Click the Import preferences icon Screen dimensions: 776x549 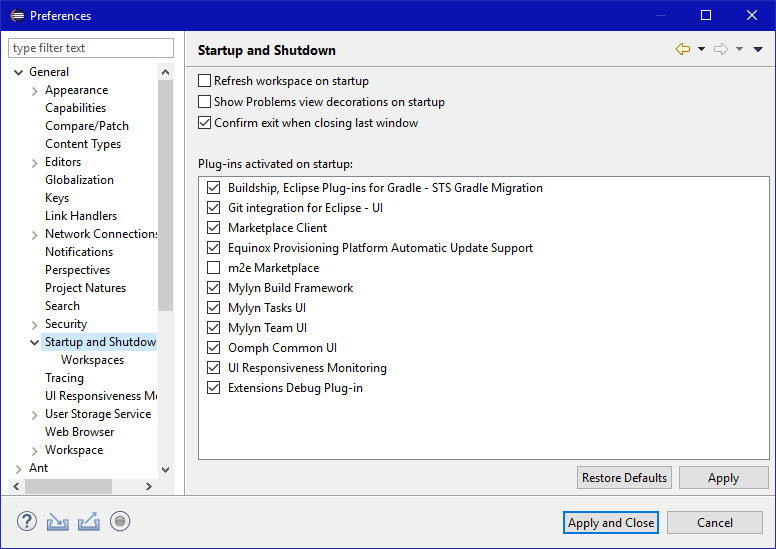(57, 522)
